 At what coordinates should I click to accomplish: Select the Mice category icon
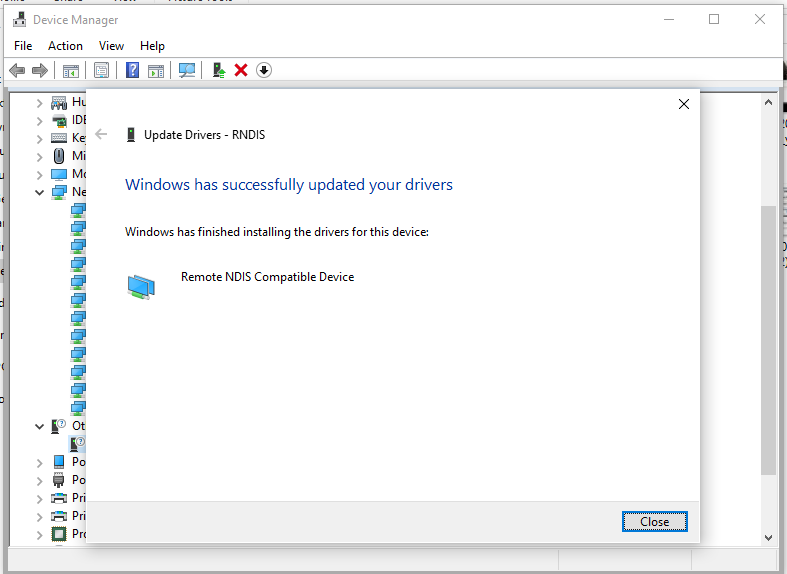coord(59,156)
